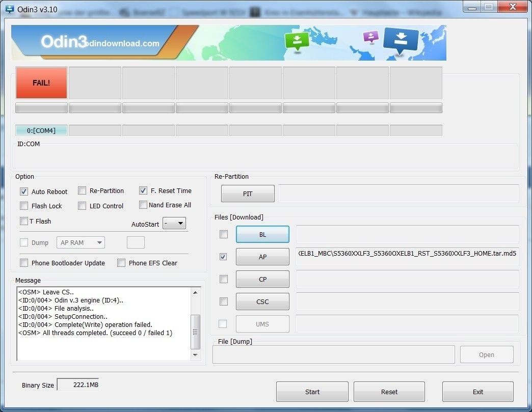Click the BL file path field
The height and width of the screenshot is (412, 532).
[408, 234]
